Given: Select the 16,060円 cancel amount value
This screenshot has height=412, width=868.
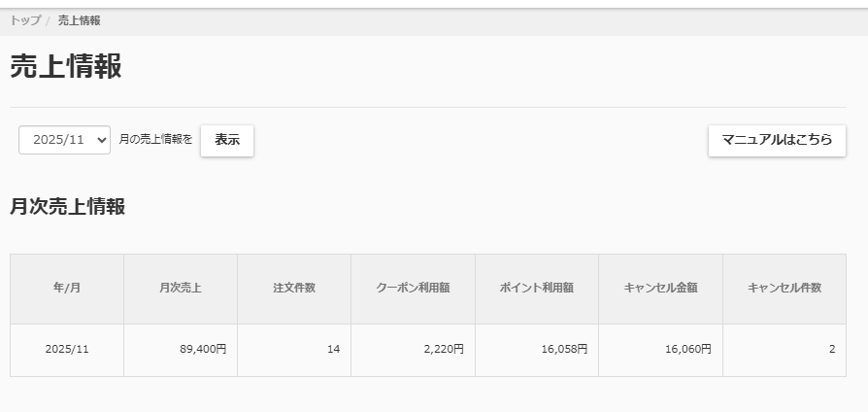Looking at the screenshot, I should pyautogui.click(x=687, y=350).
